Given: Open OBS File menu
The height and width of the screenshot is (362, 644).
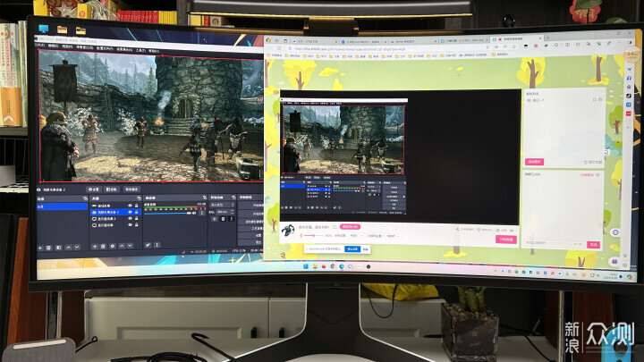Looking at the screenshot, I should [x=40, y=46].
